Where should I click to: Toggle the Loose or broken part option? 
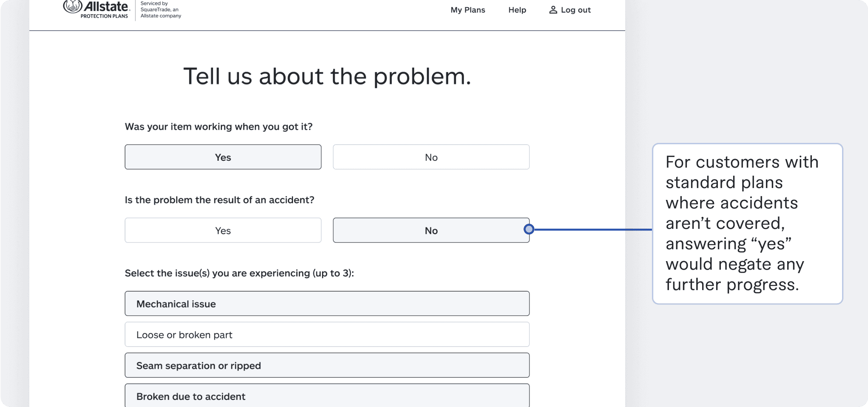(327, 334)
